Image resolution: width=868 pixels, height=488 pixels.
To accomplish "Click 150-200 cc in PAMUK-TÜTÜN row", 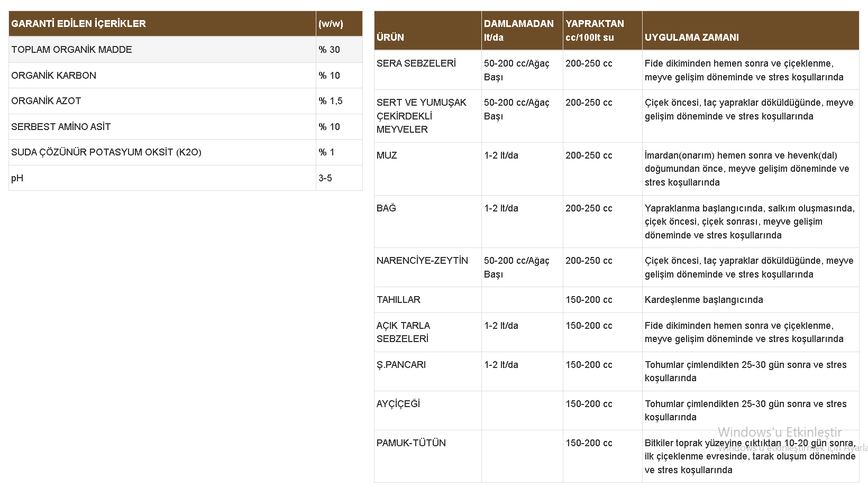I will click(589, 443).
